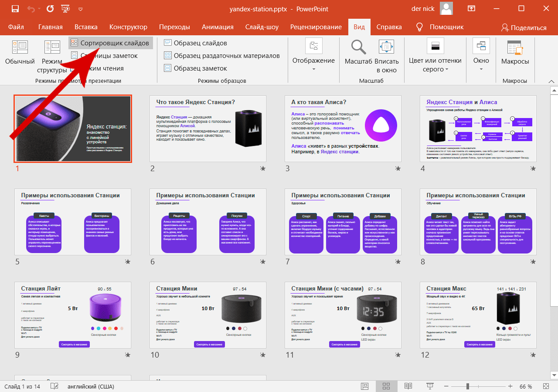
Task: Click the animation star under slide 2
Action: coord(262,168)
